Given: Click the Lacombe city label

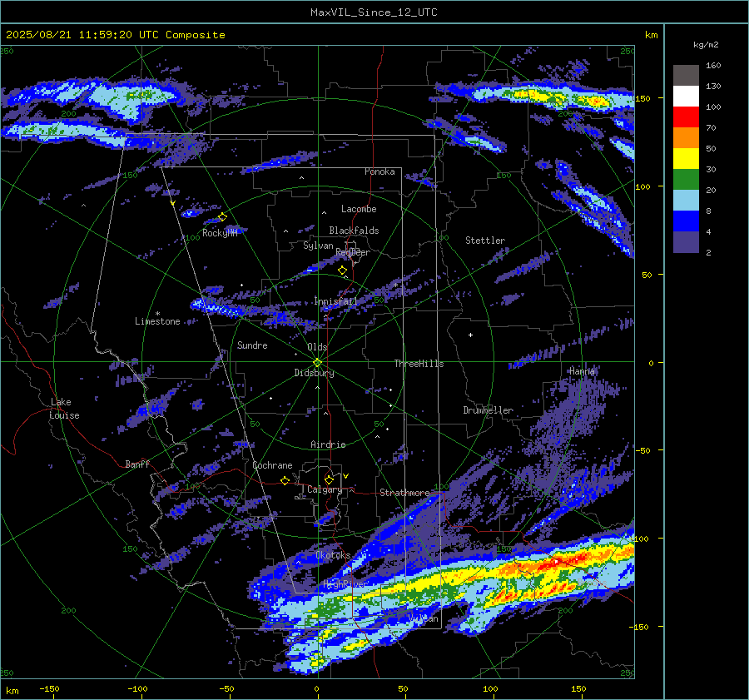Looking at the screenshot, I should tap(359, 209).
